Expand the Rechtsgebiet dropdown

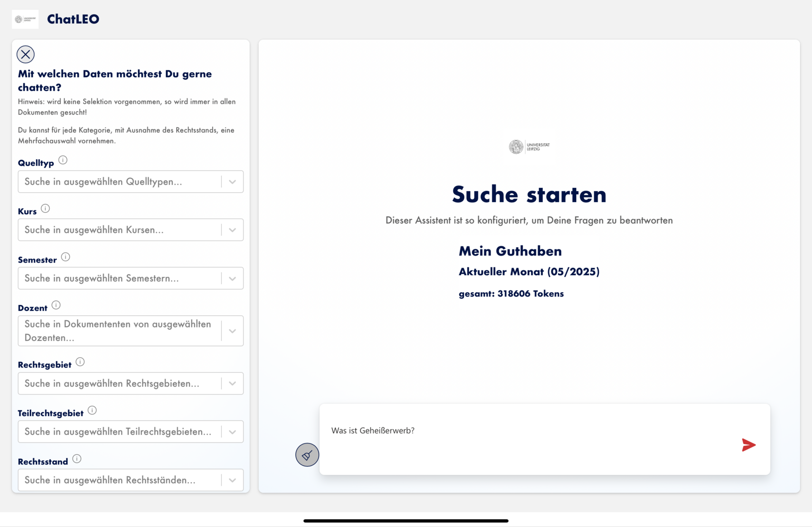click(232, 384)
